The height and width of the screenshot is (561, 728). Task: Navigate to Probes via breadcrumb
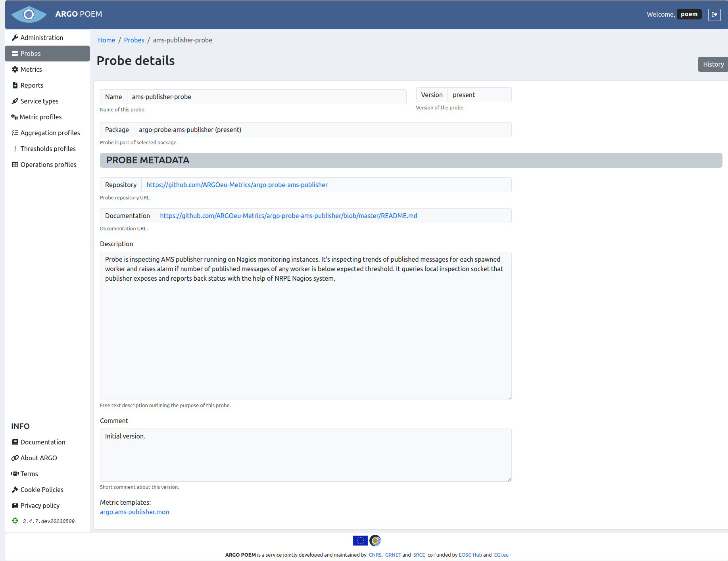(x=134, y=40)
